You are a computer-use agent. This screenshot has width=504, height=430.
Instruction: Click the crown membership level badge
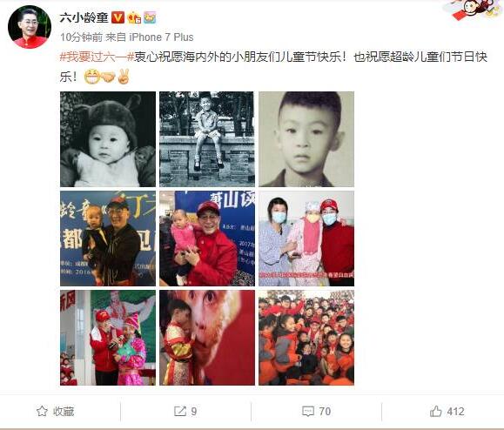pos(134,17)
